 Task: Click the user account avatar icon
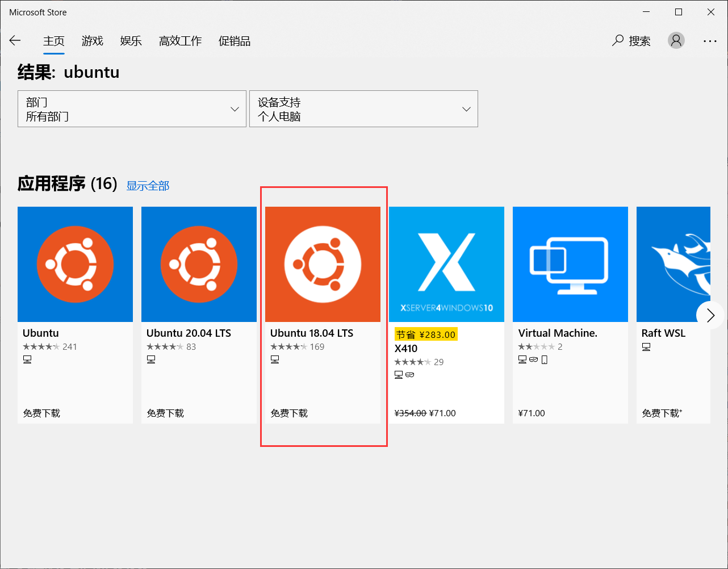click(676, 40)
